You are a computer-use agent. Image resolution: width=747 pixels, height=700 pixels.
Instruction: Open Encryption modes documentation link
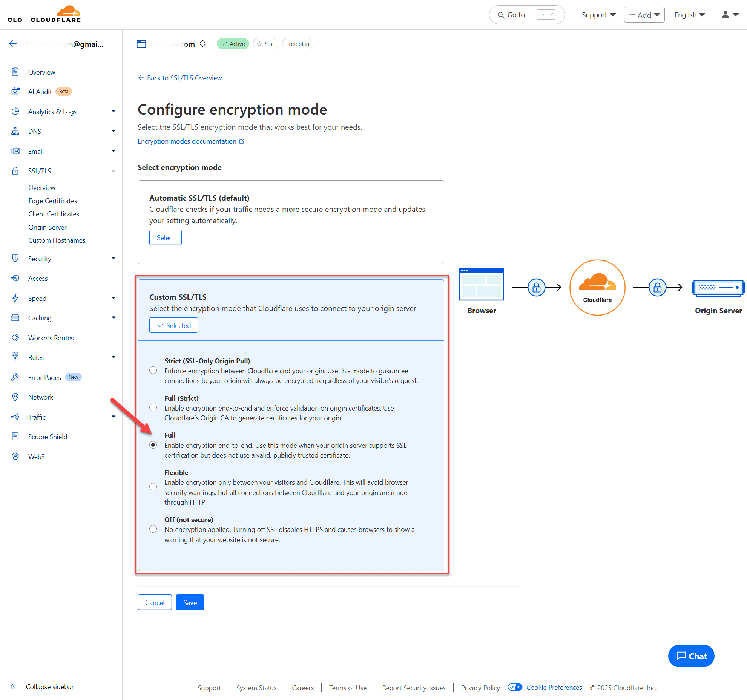(187, 141)
